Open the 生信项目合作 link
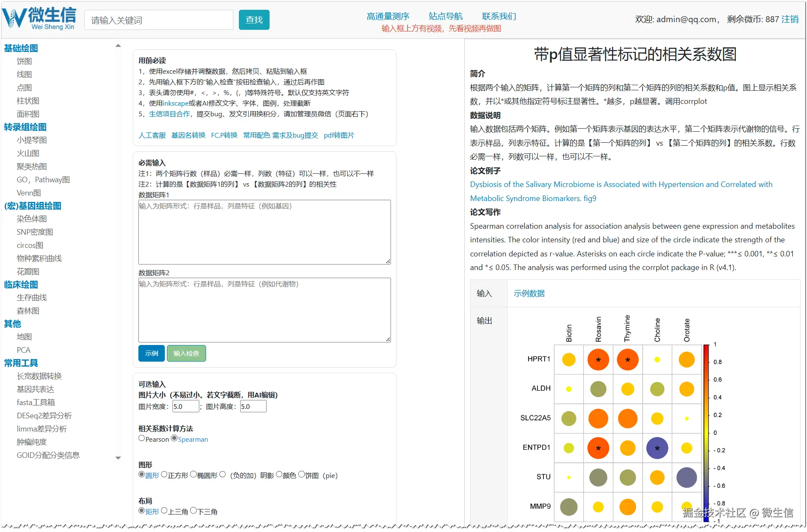This screenshot has height=532, width=807. click(x=169, y=114)
